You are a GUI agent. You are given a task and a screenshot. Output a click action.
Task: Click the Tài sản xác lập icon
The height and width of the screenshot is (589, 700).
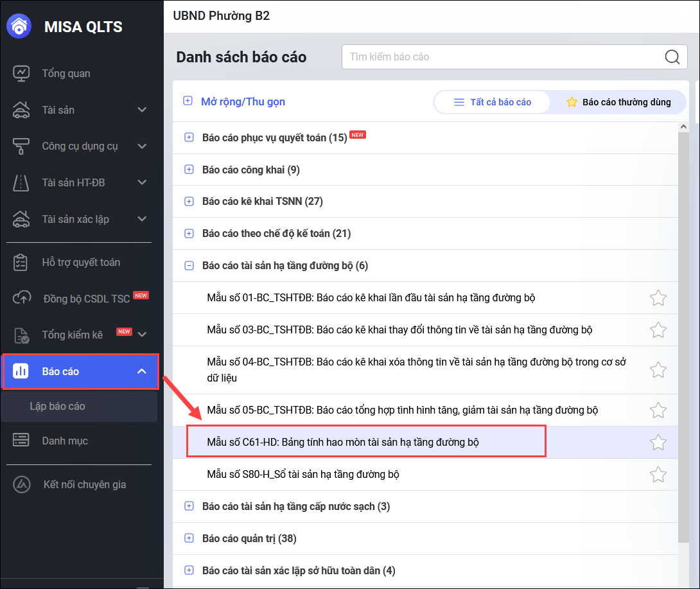tap(21, 219)
